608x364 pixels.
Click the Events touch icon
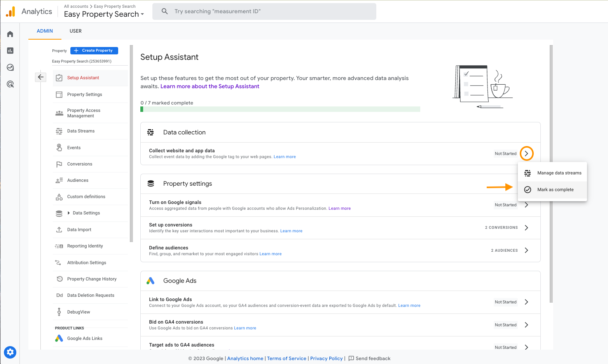(x=59, y=148)
